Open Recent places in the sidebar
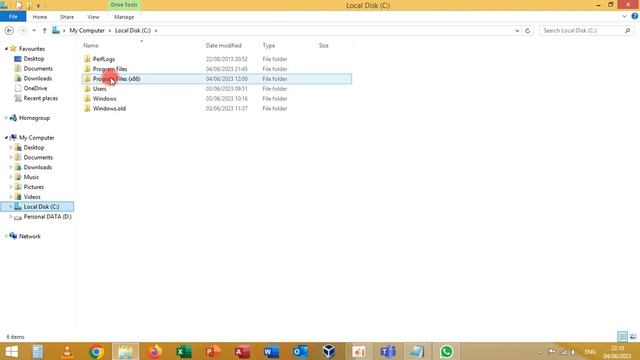The height and width of the screenshot is (360, 640). (40, 98)
